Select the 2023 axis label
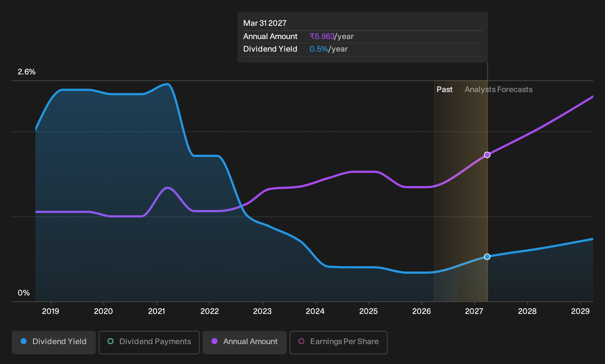 click(262, 311)
